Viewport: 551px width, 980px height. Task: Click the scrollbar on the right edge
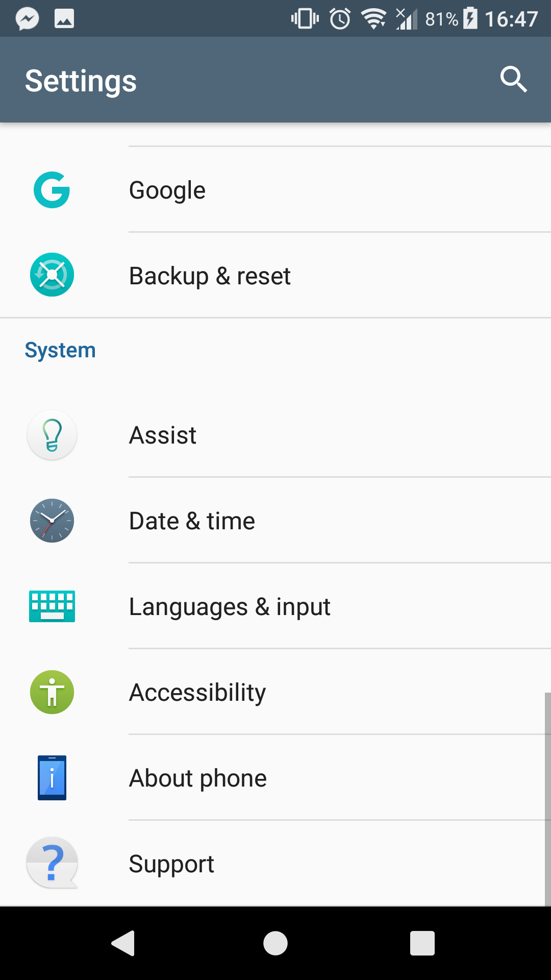[547, 799]
